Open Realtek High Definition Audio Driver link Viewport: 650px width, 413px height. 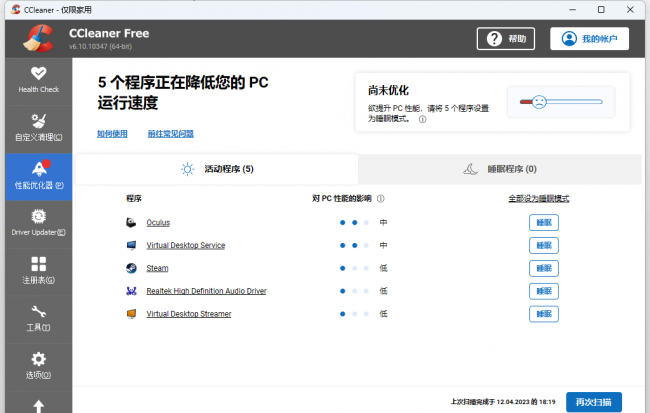click(206, 291)
